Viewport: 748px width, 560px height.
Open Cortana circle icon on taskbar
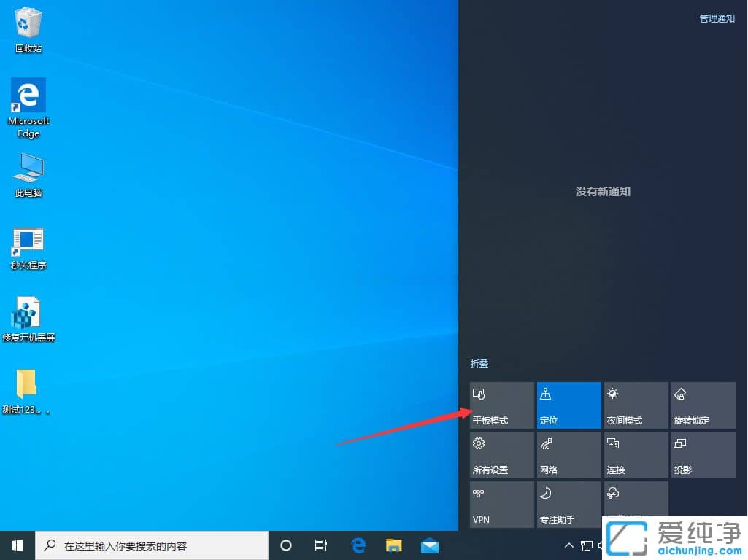click(x=286, y=545)
